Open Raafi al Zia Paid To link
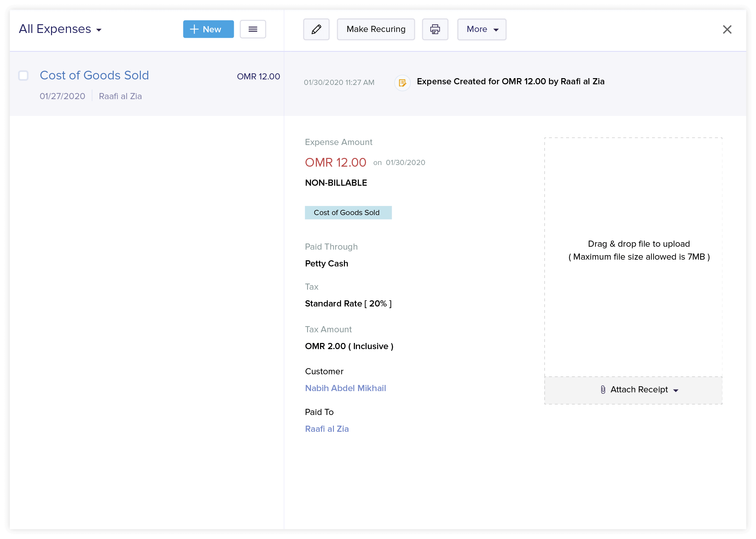 pyautogui.click(x=326, y=429)
